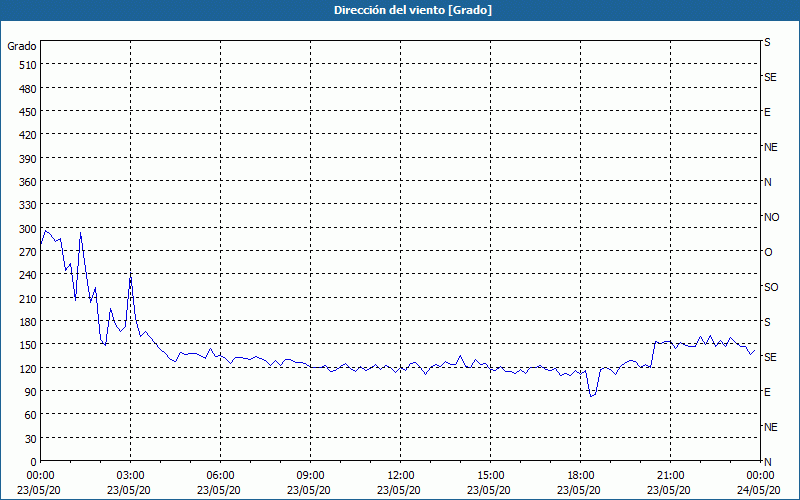Select the 23/05/20 date beneath 12:00

pyautogui.click(x=399, y=490)
